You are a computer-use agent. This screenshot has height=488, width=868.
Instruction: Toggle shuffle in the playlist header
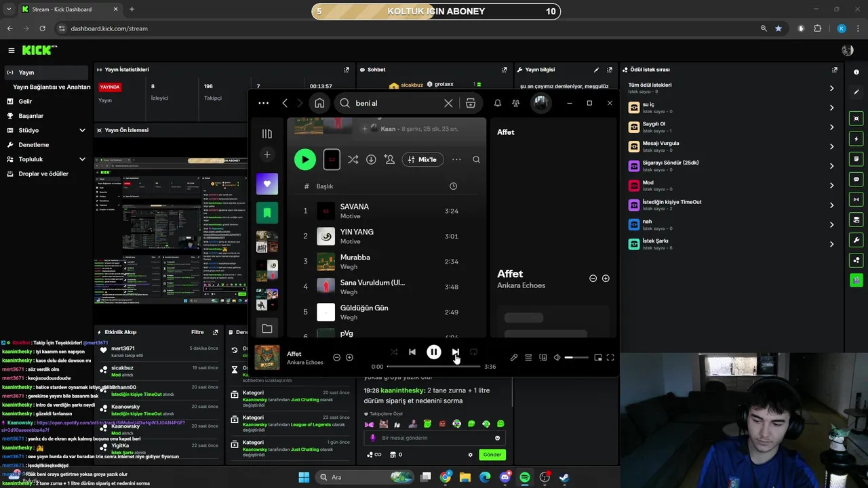(x=353, y=159)
